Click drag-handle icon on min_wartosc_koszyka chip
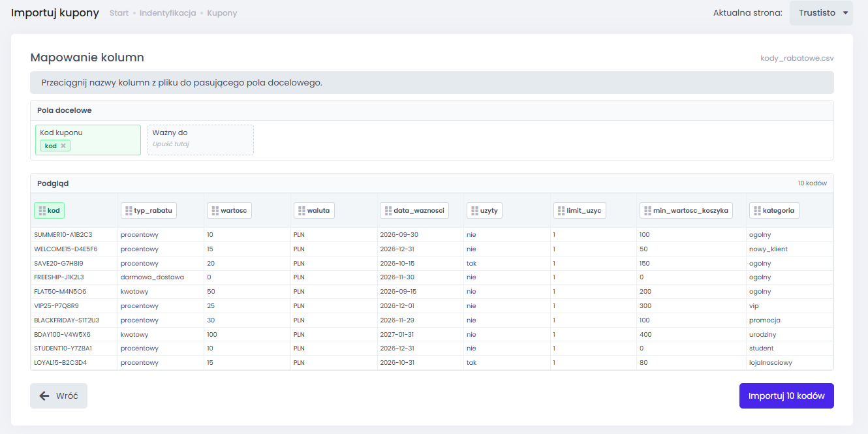The height and width of the screenshot is (434, 868). click(x=648, y=211)
